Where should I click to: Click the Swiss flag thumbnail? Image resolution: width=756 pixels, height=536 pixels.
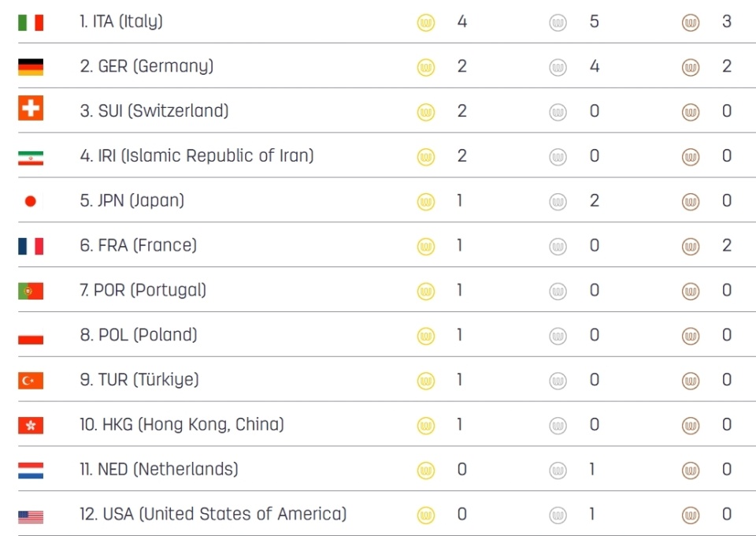(31, 107)
